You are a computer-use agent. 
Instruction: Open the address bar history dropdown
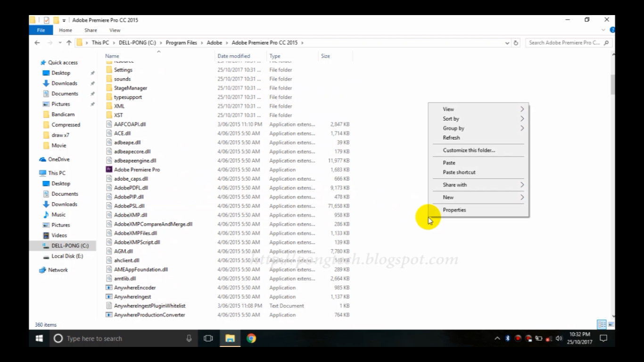pos(507,42)
